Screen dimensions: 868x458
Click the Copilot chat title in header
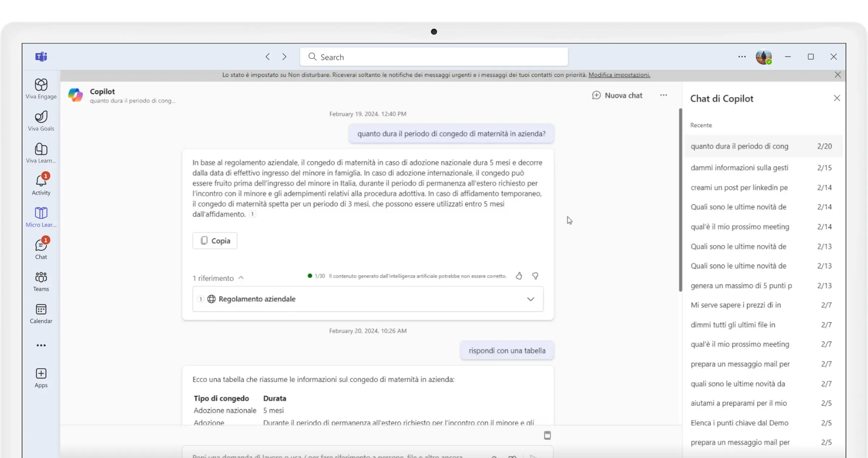point(102,92)
